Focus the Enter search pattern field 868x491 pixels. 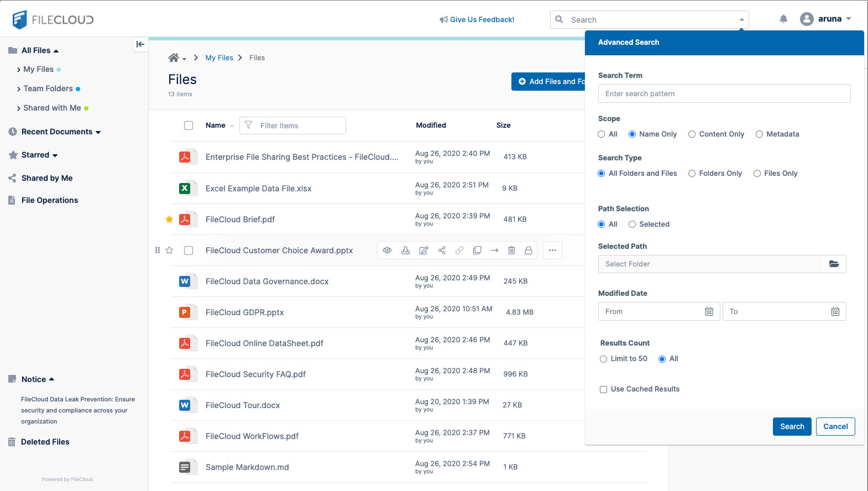724,93
